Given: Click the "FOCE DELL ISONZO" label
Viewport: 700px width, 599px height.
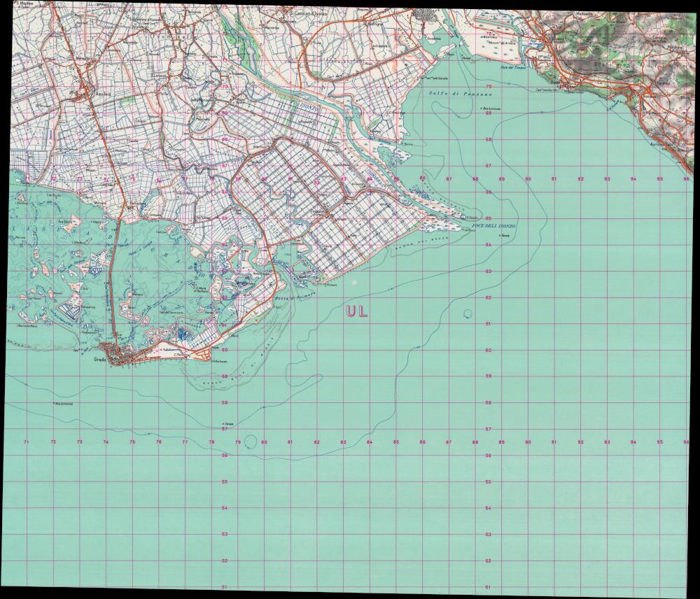Looking at the screenshot, I should [493, 226].
